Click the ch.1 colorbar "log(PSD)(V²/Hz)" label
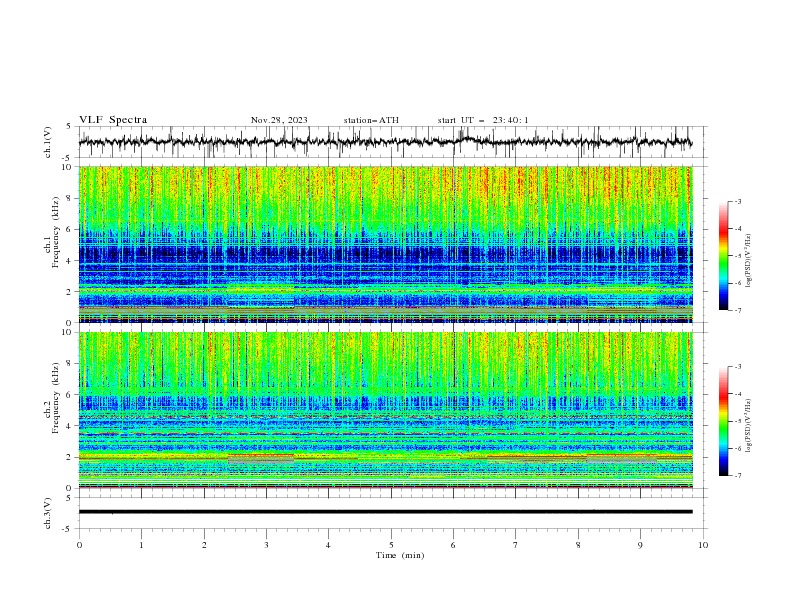This screenshot has width=792, height=612. (749, 261)
